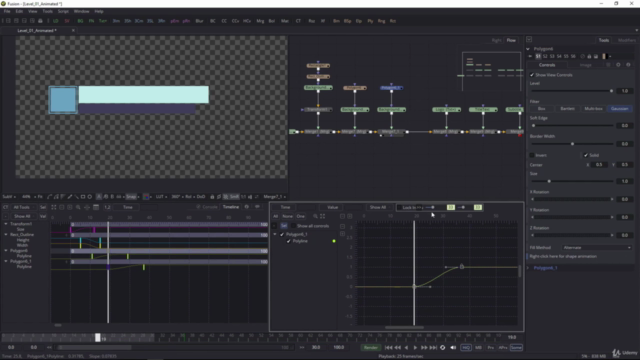Toggle Show View Controls checkbox

[x=532, y=75]
